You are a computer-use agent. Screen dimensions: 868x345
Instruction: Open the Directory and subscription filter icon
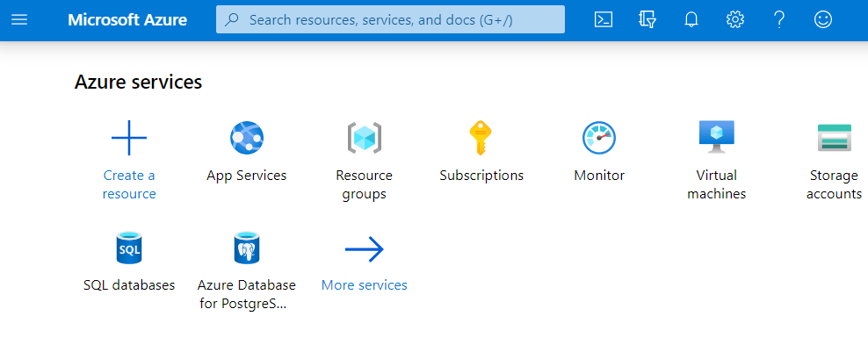point(647,20)
